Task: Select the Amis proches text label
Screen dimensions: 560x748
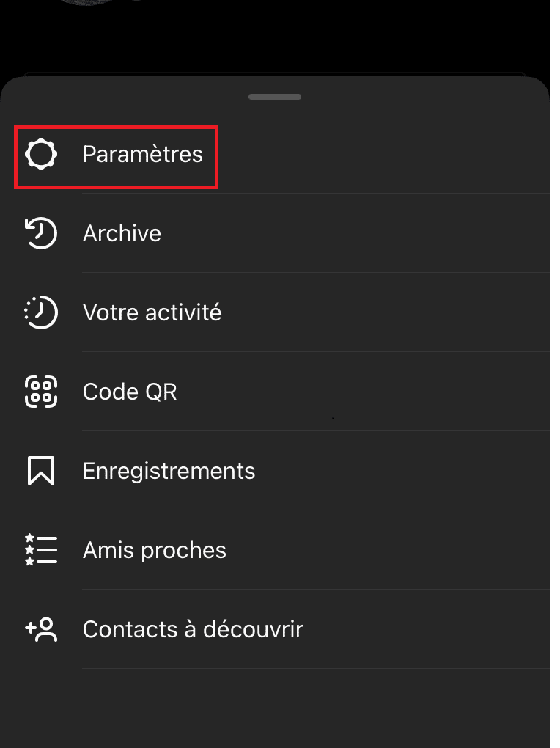Action: 155,550
